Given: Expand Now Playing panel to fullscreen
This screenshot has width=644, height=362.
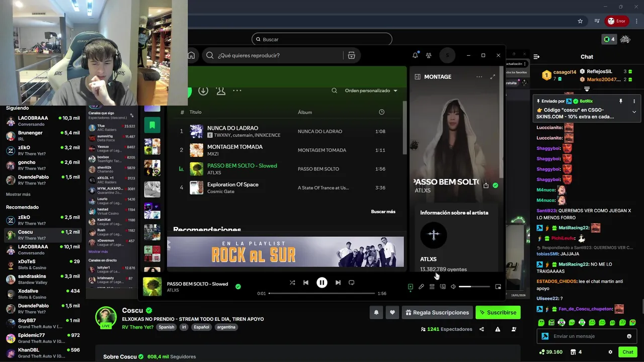Looking at the screenshot, I should [493, 77].
